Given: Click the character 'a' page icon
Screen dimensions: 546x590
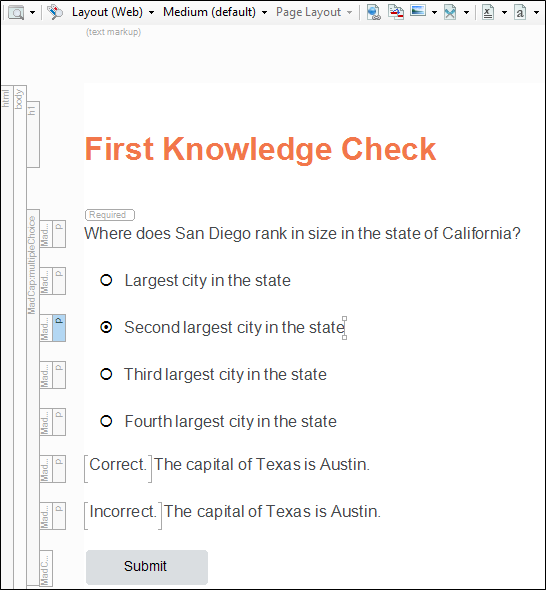Looking at the screenshot, I should pyautogui.click(x=520, y=12).
